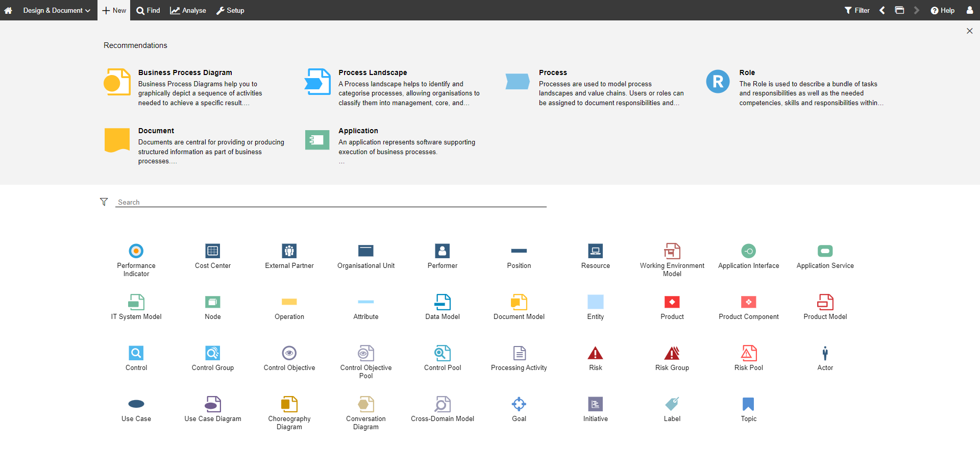Select the Cost Center icon
980x469 pixels.
(x=213, y=251)
